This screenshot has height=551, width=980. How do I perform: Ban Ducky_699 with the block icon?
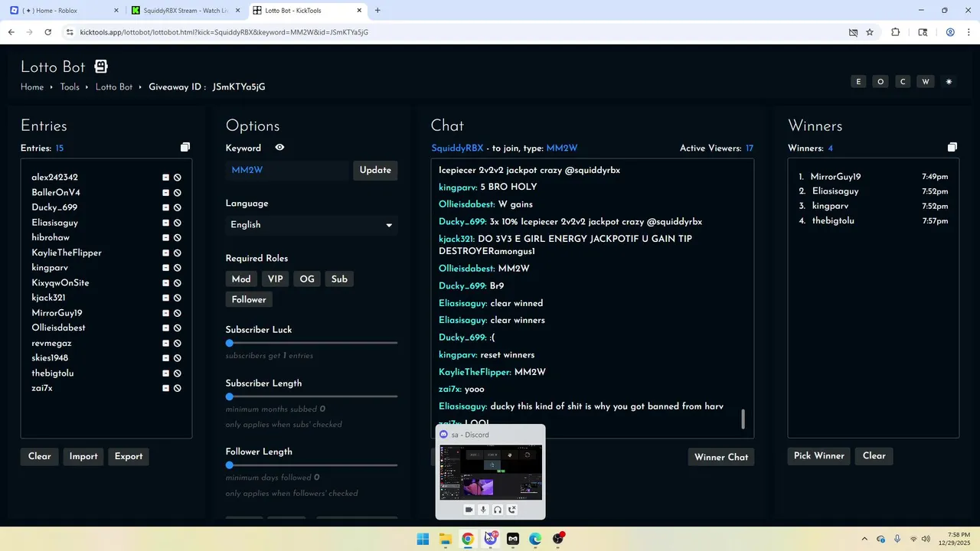177,207
